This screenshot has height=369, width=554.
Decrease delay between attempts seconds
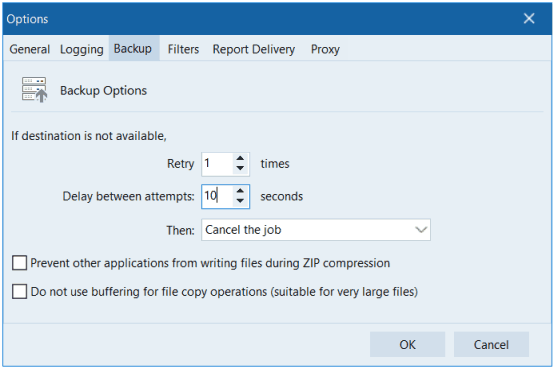click(x=240, y=201)
